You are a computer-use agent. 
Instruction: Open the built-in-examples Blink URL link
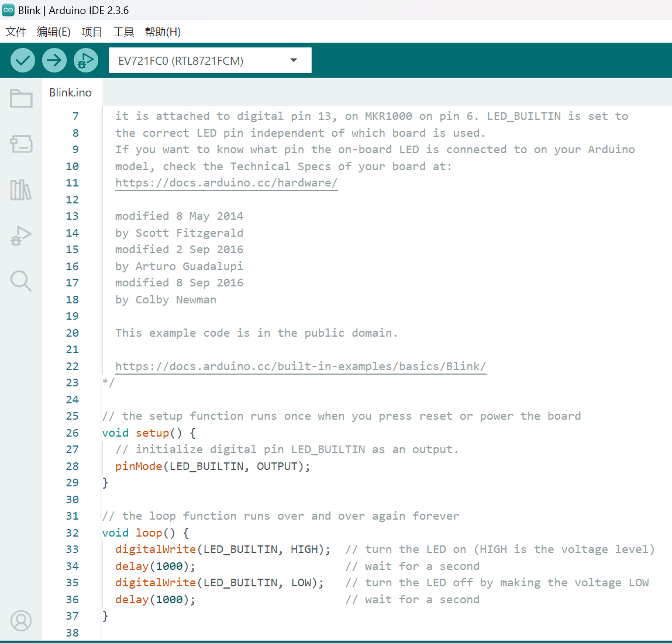coord(301,367)
